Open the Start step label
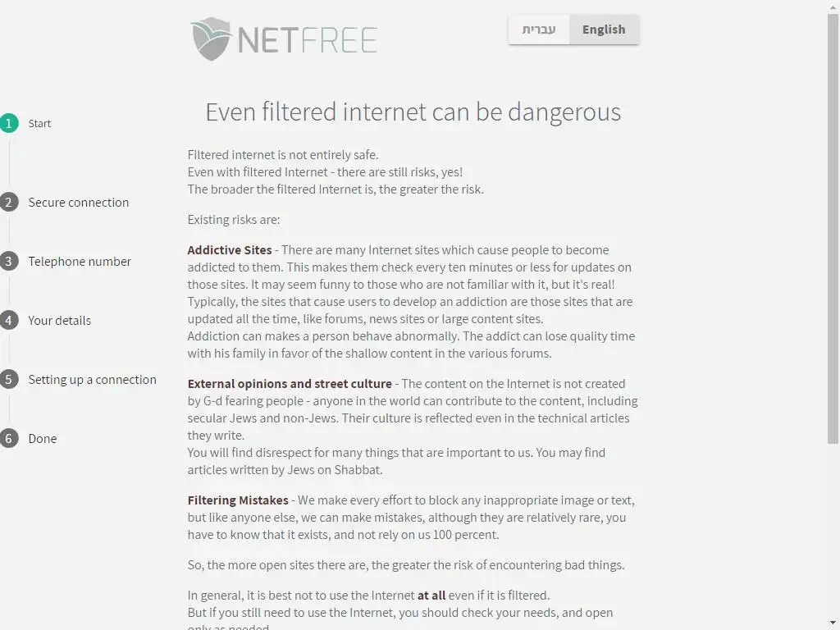The image size is (840, 630). [x=39, y=124]
